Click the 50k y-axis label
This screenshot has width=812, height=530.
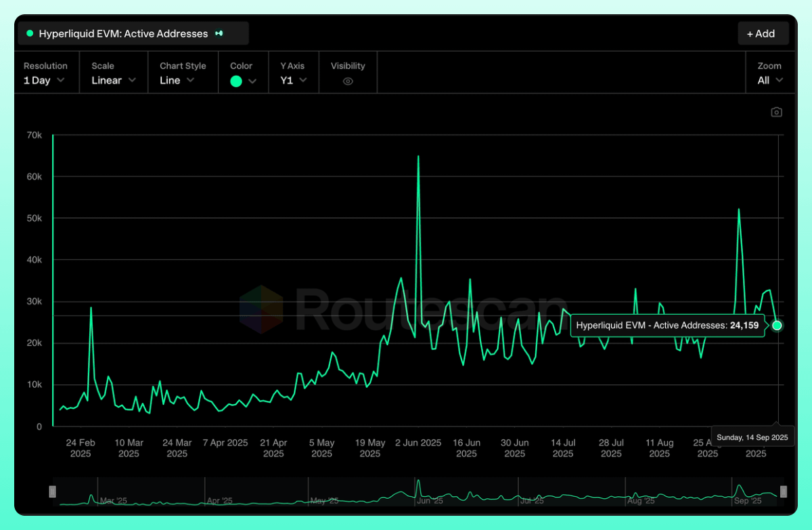[x=34, y=219]
